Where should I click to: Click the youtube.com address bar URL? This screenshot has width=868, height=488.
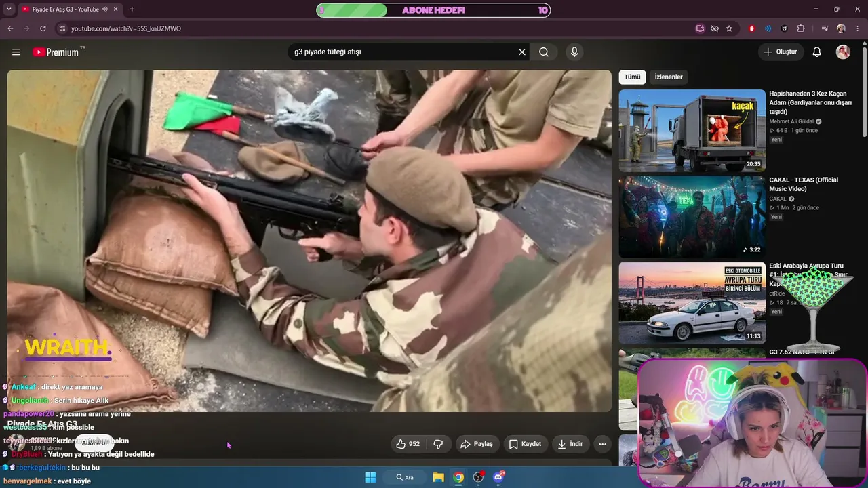[126, 28]
